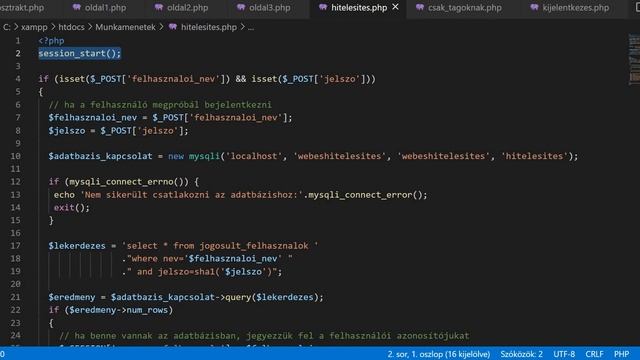Change file encoding UTF-8

[564, 354]
